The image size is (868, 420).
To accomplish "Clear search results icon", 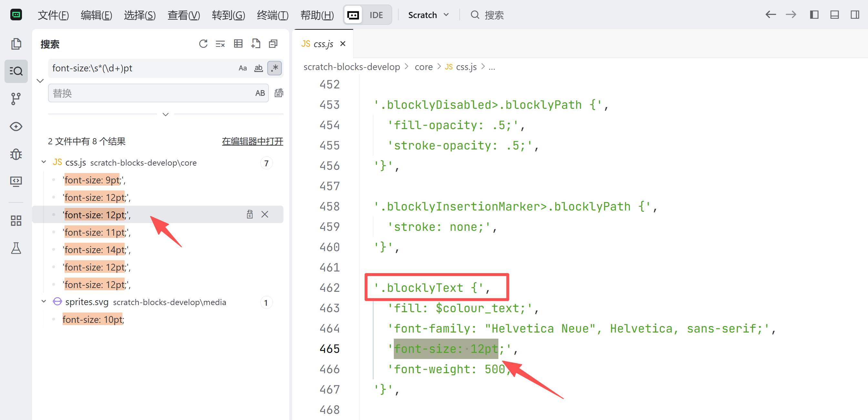I will tap(220, 44).
